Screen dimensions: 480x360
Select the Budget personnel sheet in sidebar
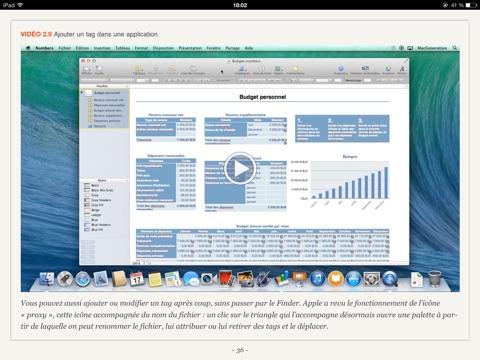pos(104,93)
